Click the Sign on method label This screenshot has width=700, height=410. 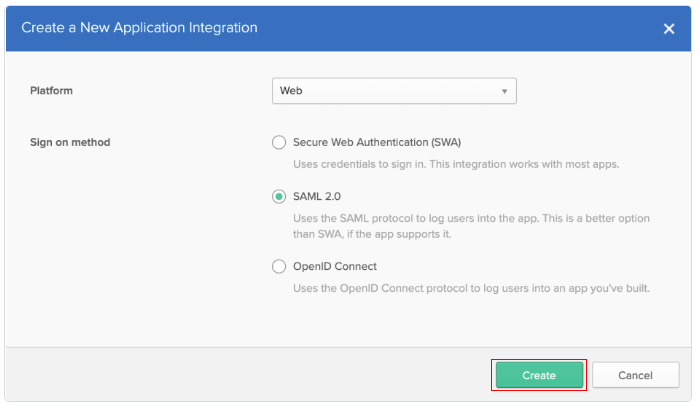[x=70, y=142]
